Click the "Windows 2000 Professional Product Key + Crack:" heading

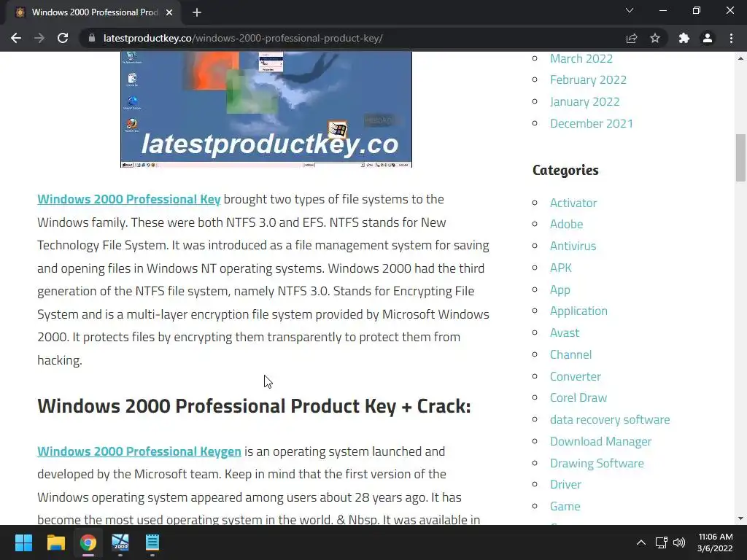(x=254, y=406)
